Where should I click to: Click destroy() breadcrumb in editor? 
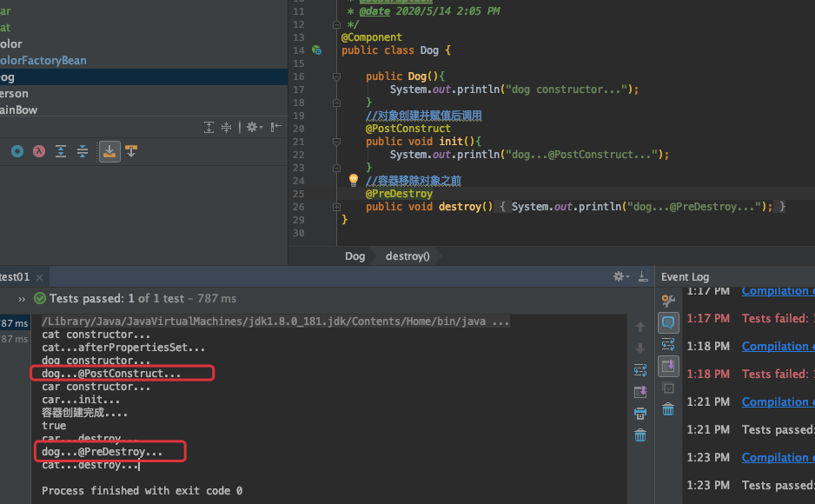[407, 256]
